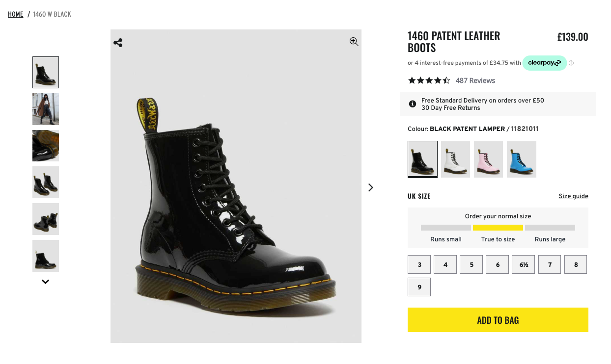Select the pink boot colour swatch

click(488, 159)
